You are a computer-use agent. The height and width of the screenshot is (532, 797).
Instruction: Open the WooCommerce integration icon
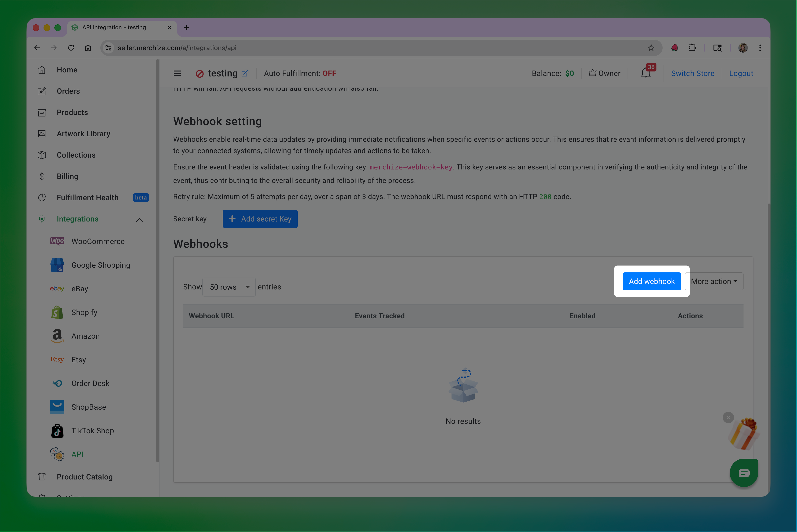click(57, 241)
